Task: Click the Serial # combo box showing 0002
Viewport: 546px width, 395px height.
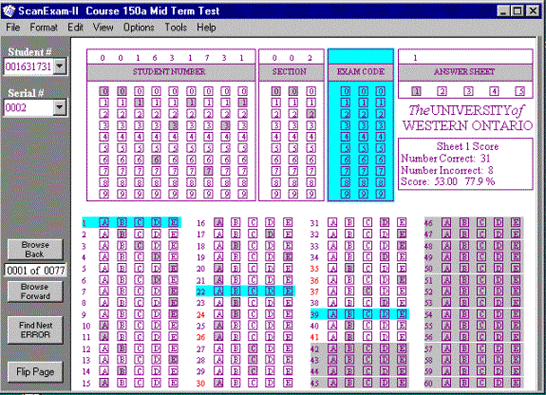Action: click(x=35, y=107)
